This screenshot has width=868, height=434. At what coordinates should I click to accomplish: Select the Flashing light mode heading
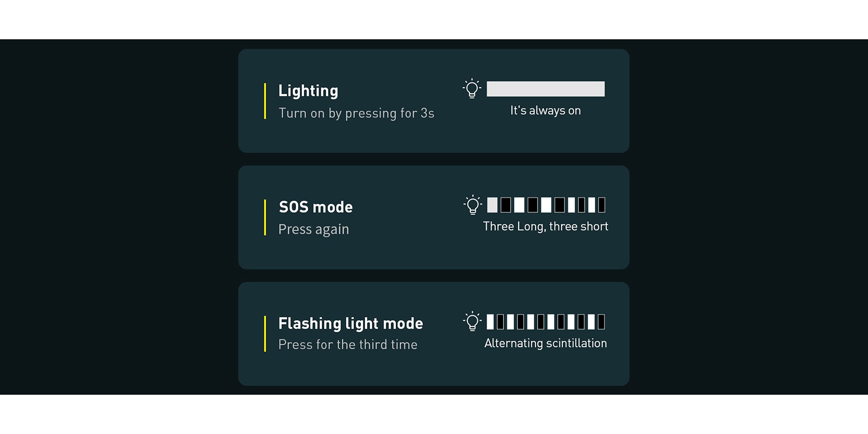[351, 324]
